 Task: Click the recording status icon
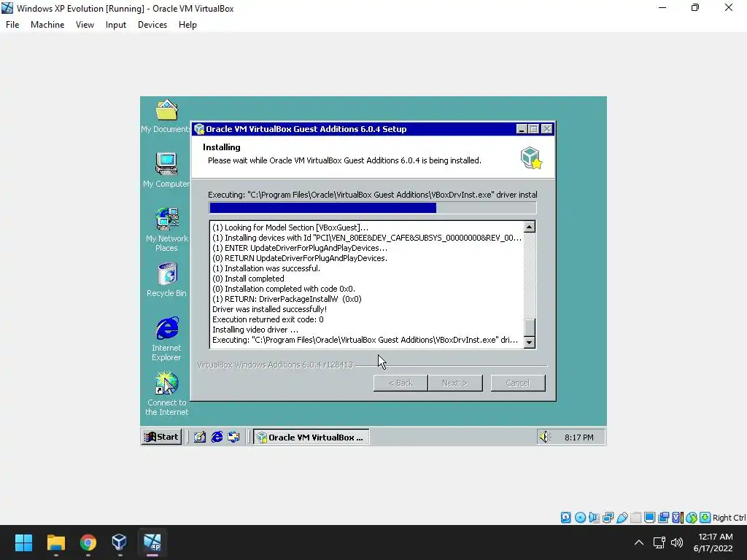click(664, 518)
